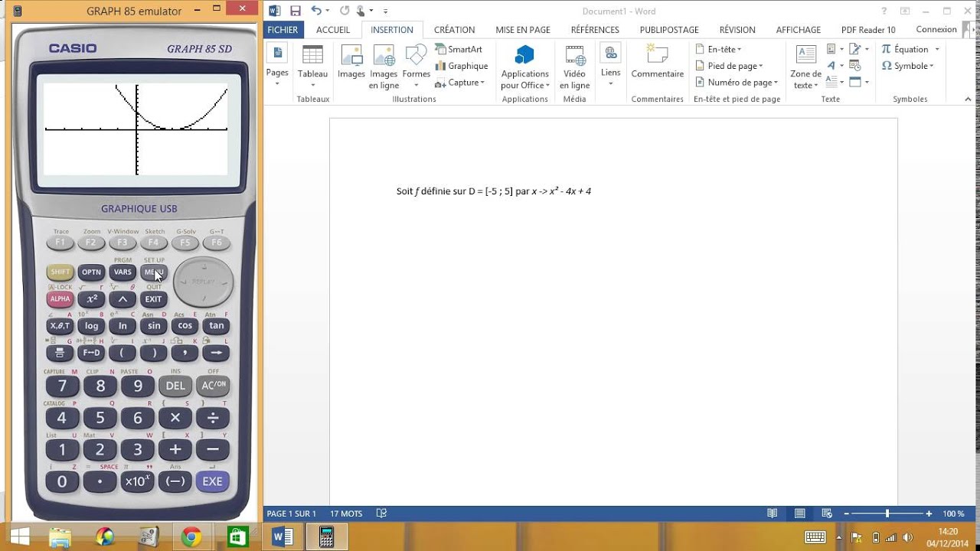Insert a Commentaire

click(658, 63)
